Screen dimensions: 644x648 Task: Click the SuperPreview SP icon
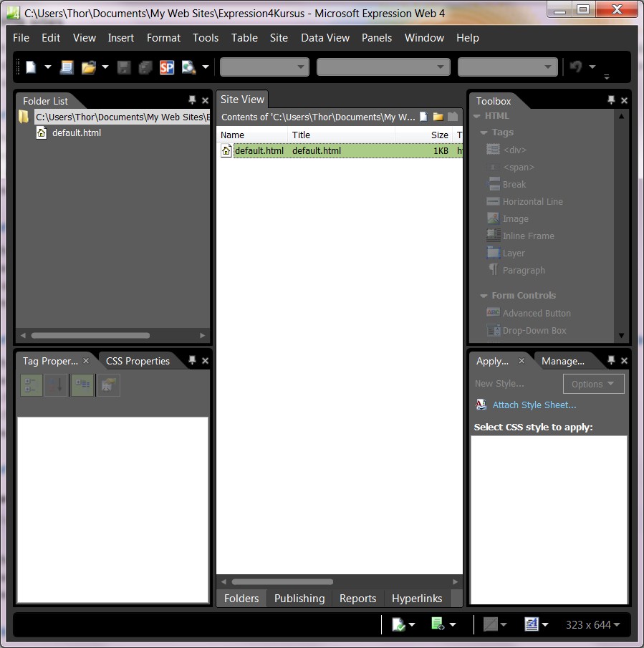(167, 67)
